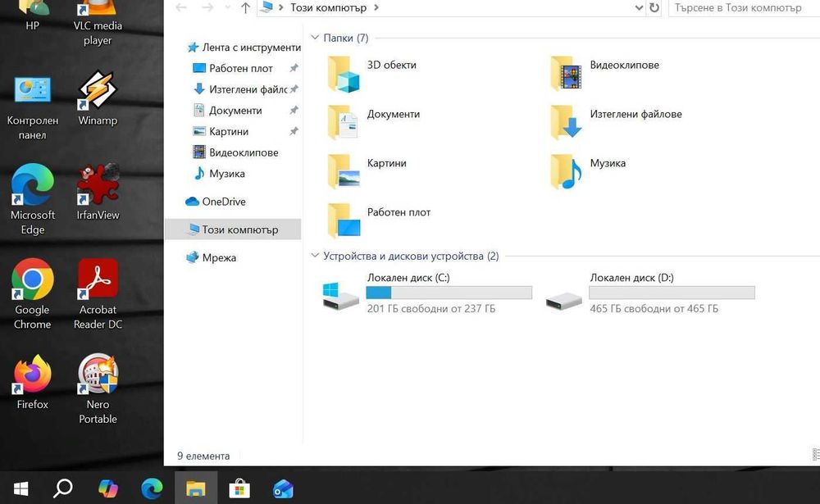Launch IrfanView from the desktop
The width and height of the screenshot is (820, 504).
[98, 191]
